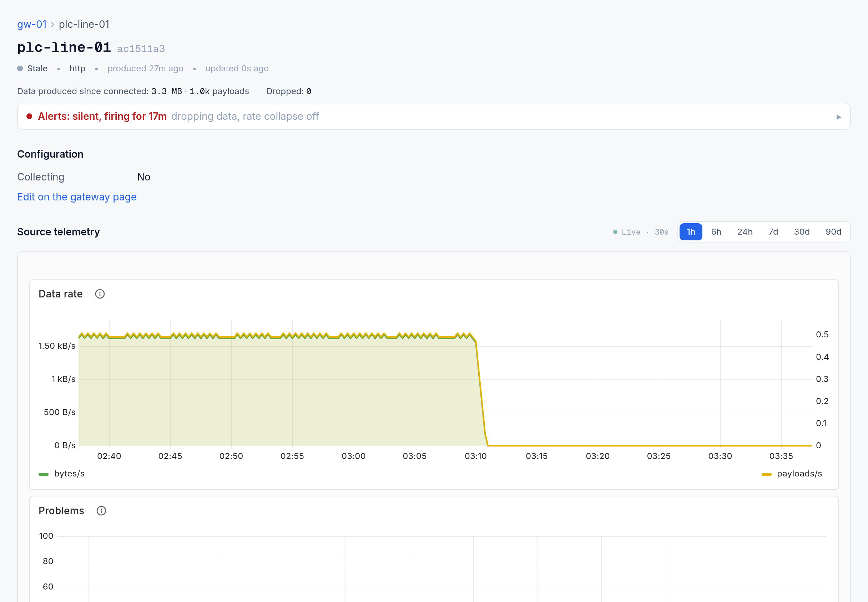The height and width of the screenshot is (602, 868).
Task: Switch to the 24h time range
Action: 745,231
